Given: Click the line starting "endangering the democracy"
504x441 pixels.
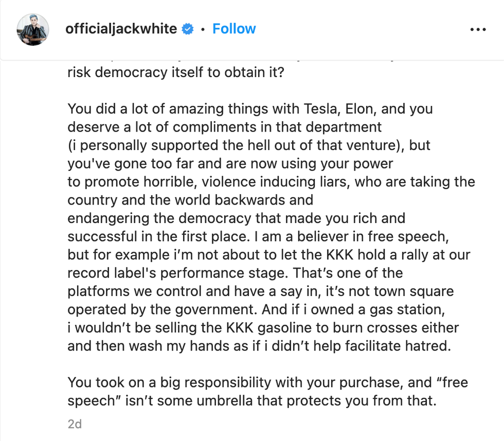Looking at the screenshot, I should click(237, 218).
